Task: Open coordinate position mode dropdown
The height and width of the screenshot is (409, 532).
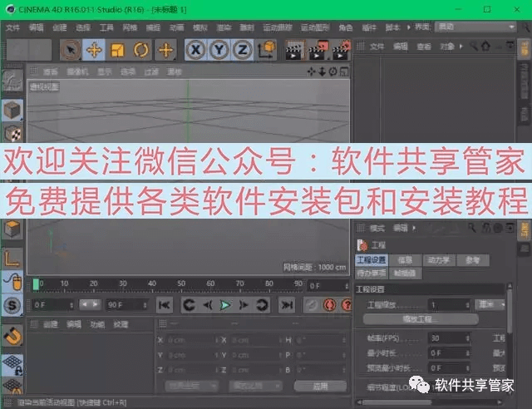Action: click(190, 386)
